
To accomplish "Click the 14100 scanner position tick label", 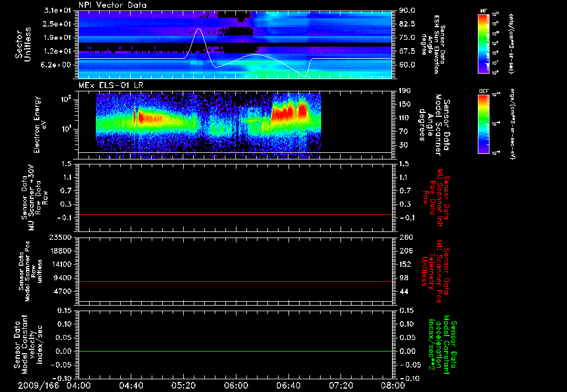I will [x=60, y=264].
